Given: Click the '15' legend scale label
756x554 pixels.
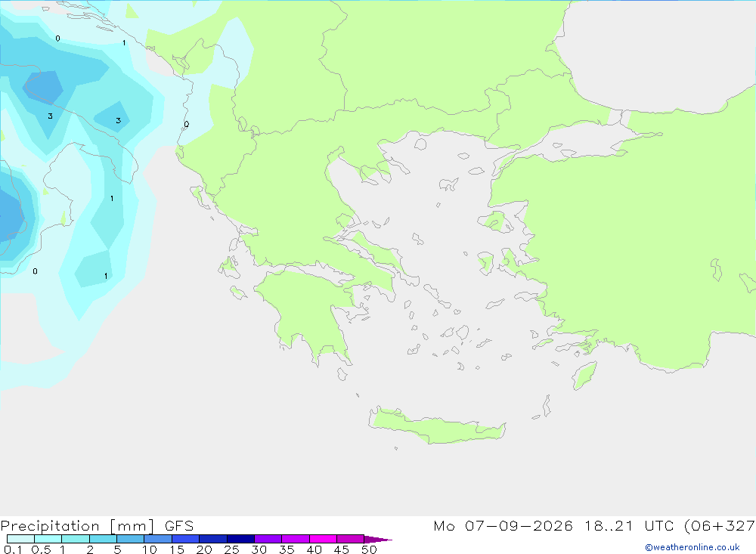Looking at the screenshot, I should 177,549.
